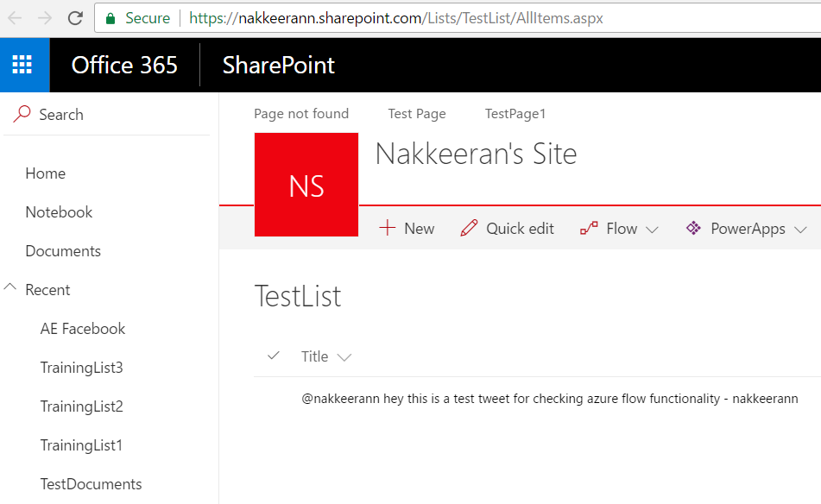Toggle the select-all items checkmark

pos(274,356)
